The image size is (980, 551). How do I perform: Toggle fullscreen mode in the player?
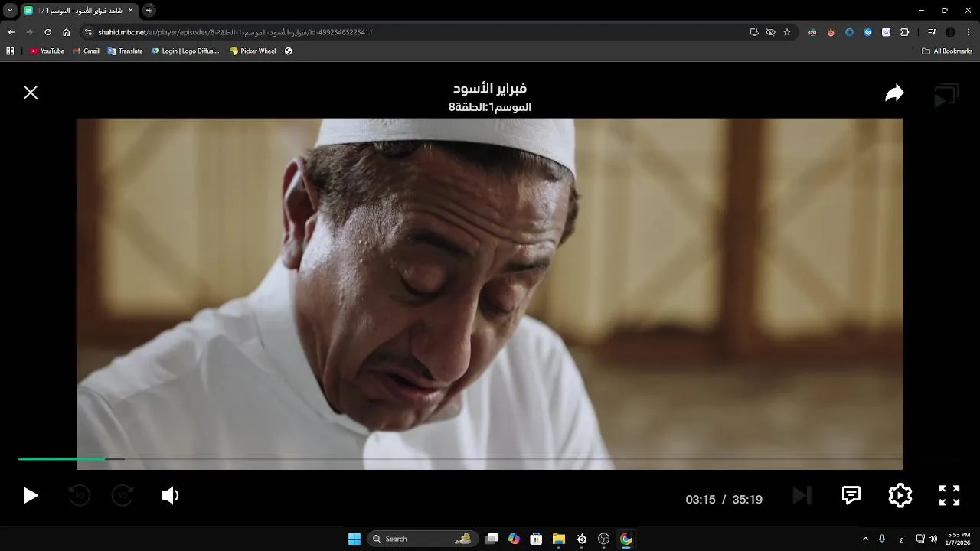[x=949, y=496]
